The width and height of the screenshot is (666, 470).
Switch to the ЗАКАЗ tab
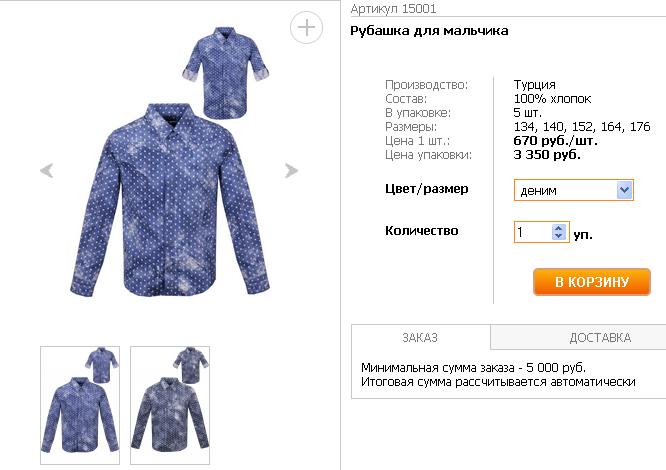click(420, 338)
